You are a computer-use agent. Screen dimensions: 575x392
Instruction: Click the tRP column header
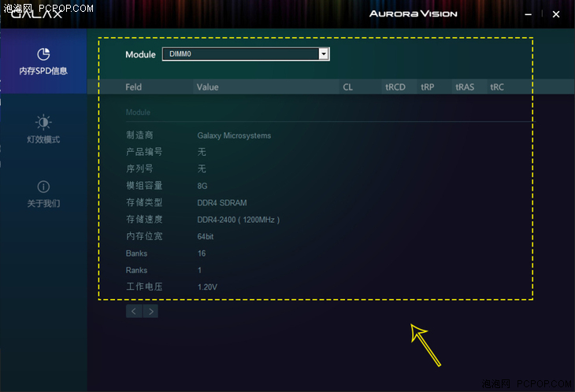pos(427,87)
